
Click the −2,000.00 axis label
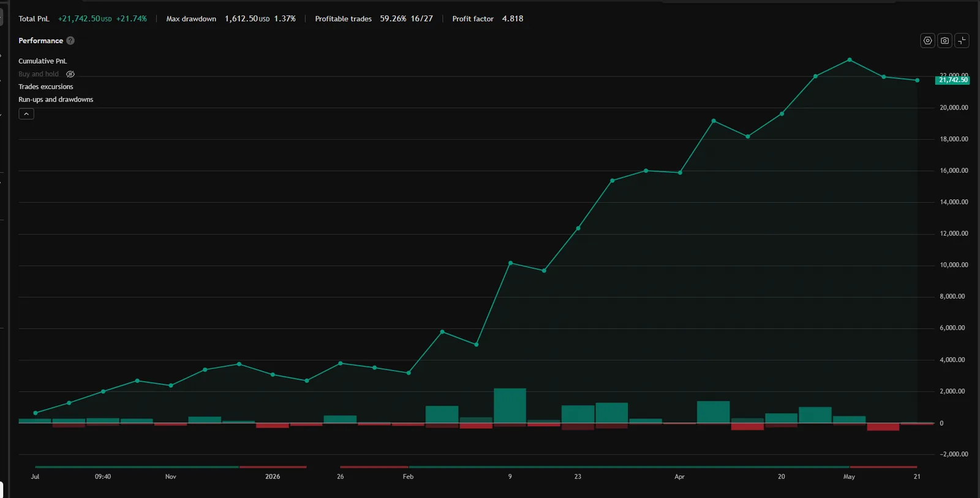tap(954, 455)
